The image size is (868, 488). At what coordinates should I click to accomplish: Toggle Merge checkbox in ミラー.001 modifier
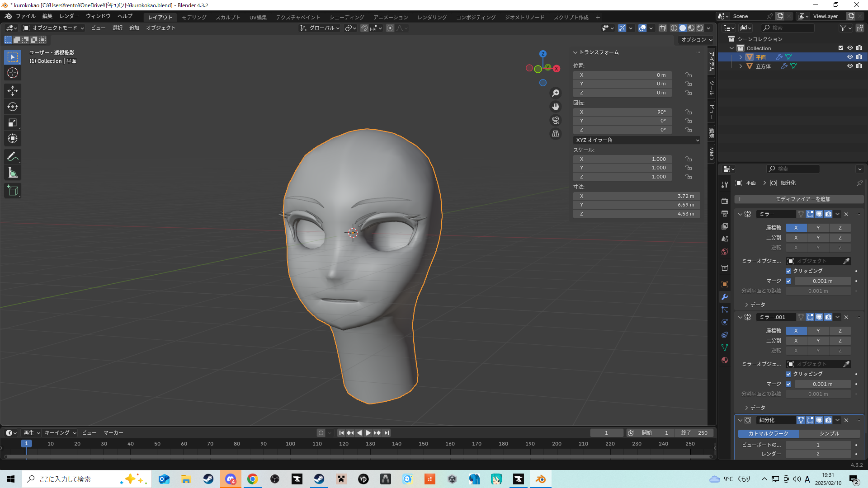point(788,384)
